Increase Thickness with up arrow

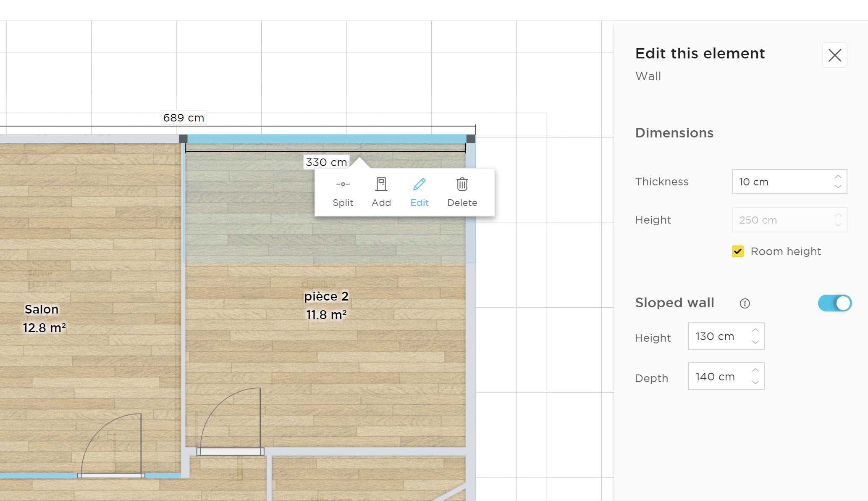pos(838,177)
